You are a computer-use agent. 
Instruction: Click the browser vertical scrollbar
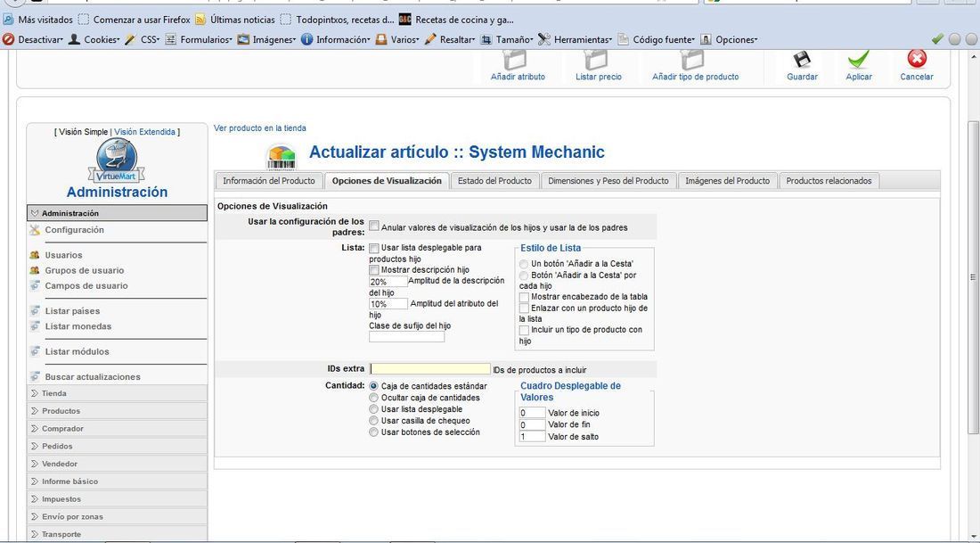point(972,276)
